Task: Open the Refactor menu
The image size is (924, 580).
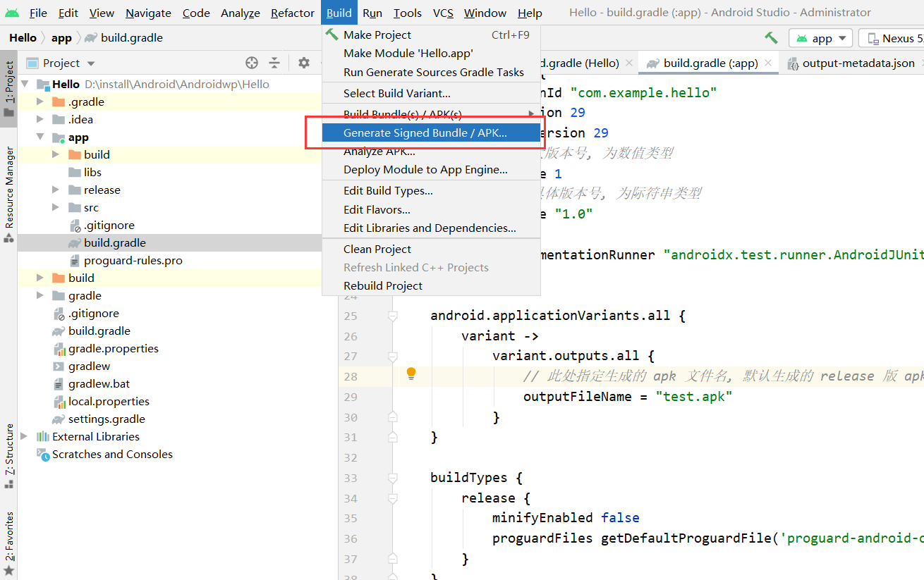Action: [x=293, y=13]
